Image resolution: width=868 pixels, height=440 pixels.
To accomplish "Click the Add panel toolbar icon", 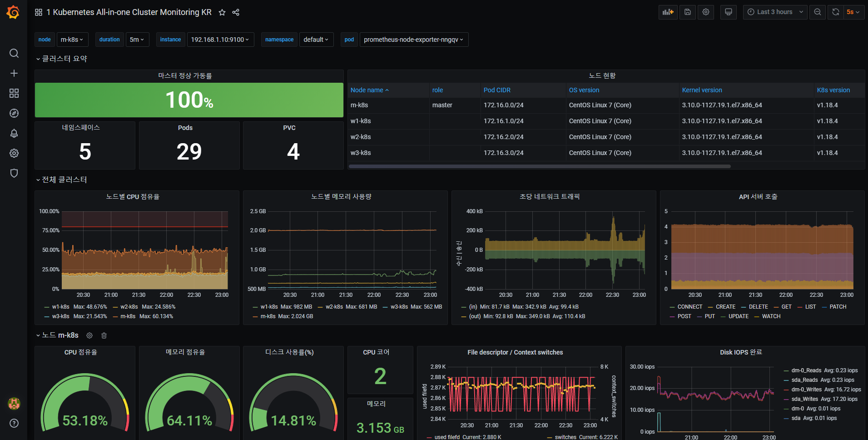I will click(668, 12).
